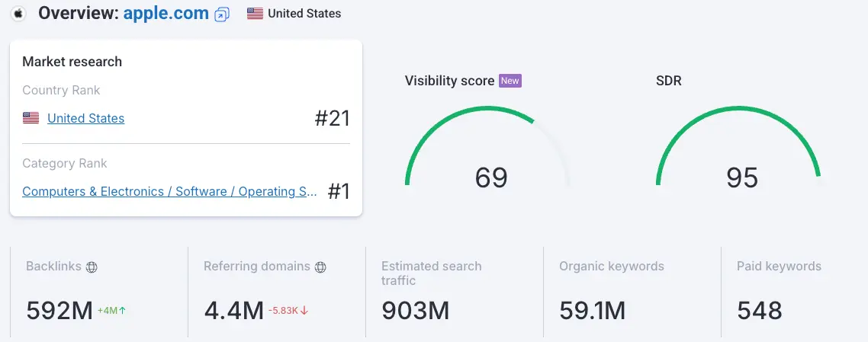The height and width of the screenshot is (342, 868).
Task: Click the 592M backlinks value
Action: pyautogui.click(x=59, y=310)
